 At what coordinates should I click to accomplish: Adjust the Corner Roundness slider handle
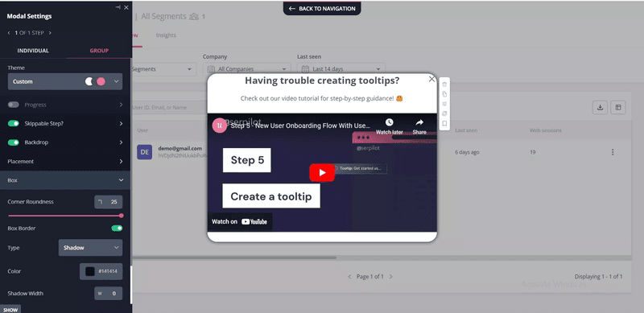[x=122, y=216]
